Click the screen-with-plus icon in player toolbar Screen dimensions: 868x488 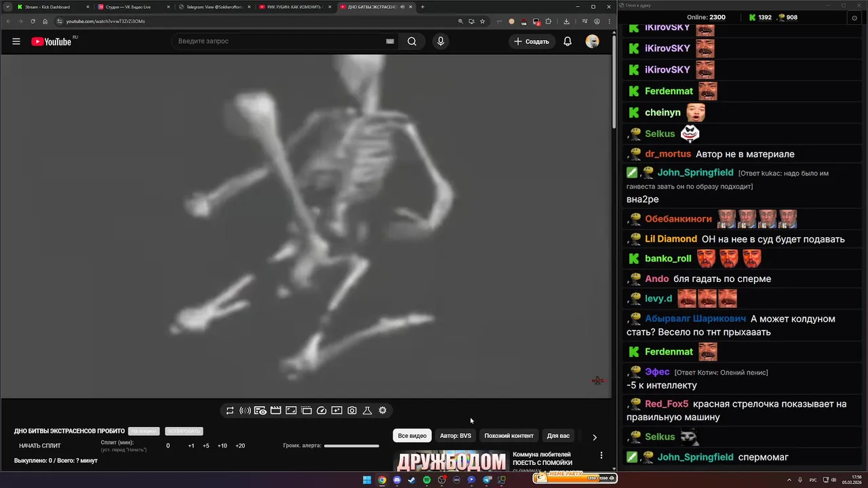[337, 411]
